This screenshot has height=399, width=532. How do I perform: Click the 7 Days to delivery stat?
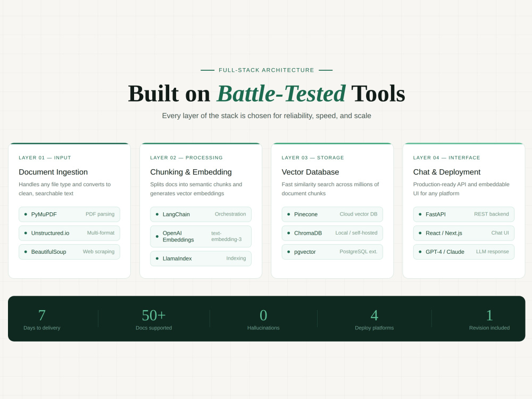click(x=41, y=319)
